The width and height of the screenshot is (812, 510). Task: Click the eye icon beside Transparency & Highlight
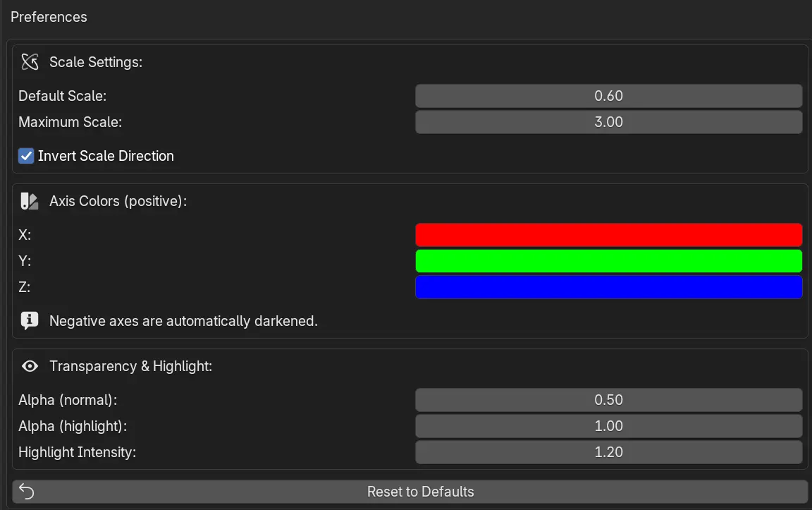(30, 366)
